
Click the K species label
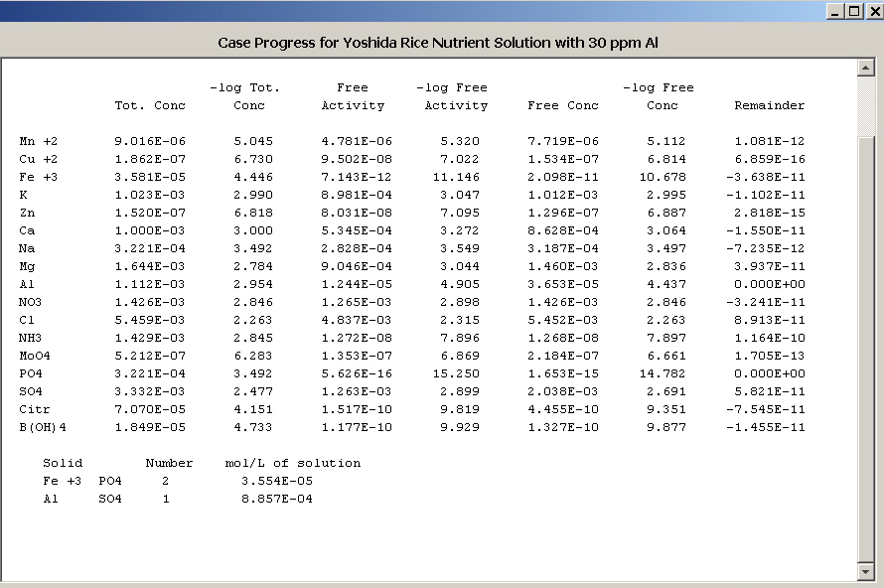[23, 195]
